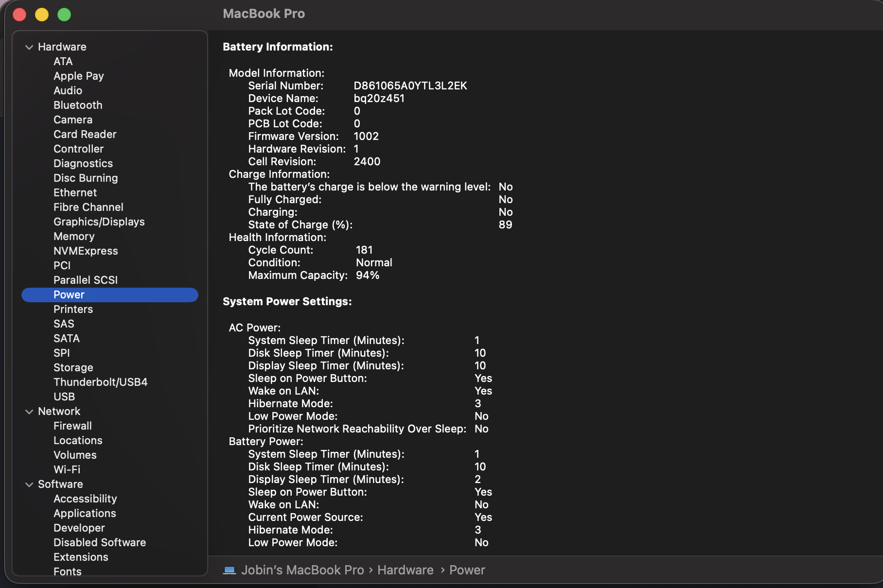Image resolution: width=883 pixels, height=588 pixels.
Task: Open Accessibility under Software
Action: [x=85, y=499]
